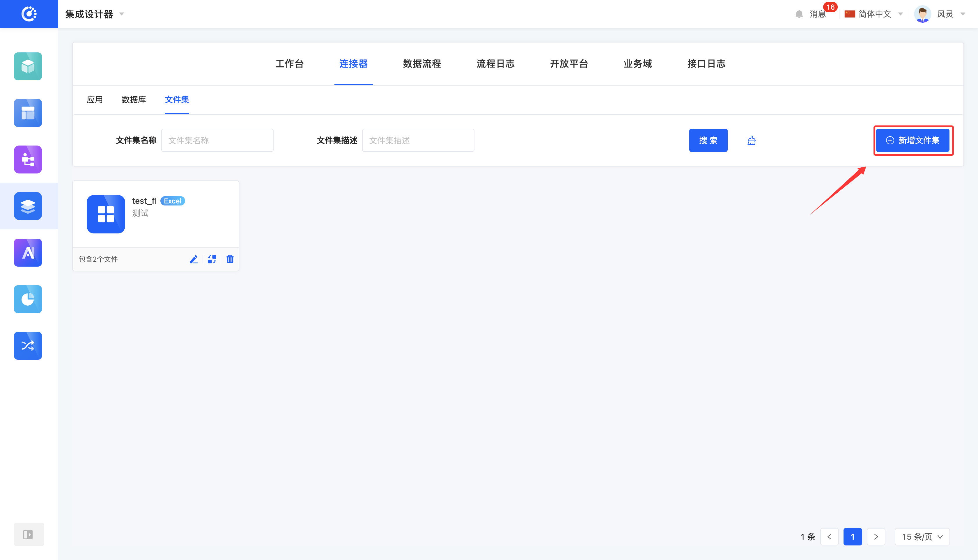Click the sync icon on test_fl card
Viewport: 978px width, 560px height.
pos(212,259)
